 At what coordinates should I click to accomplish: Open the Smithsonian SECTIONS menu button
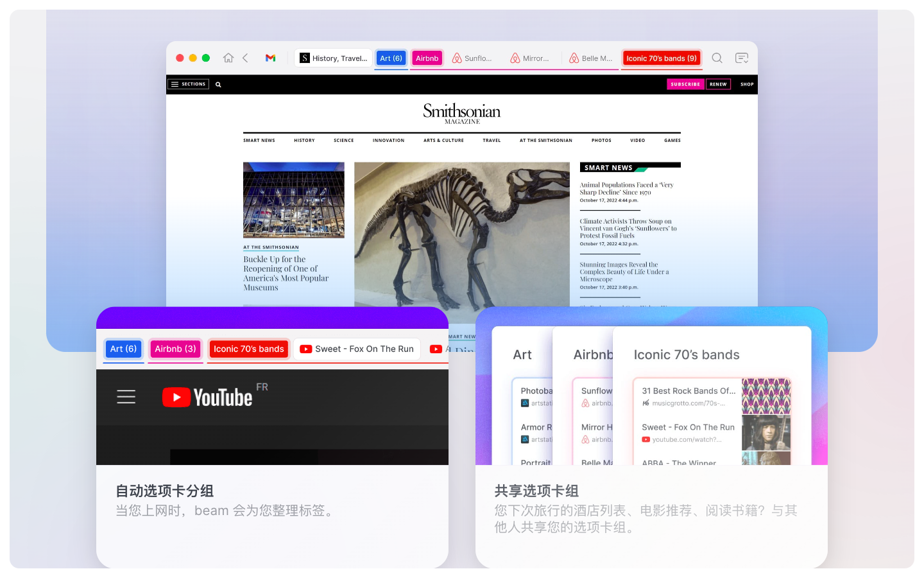(x=189, y=84)
